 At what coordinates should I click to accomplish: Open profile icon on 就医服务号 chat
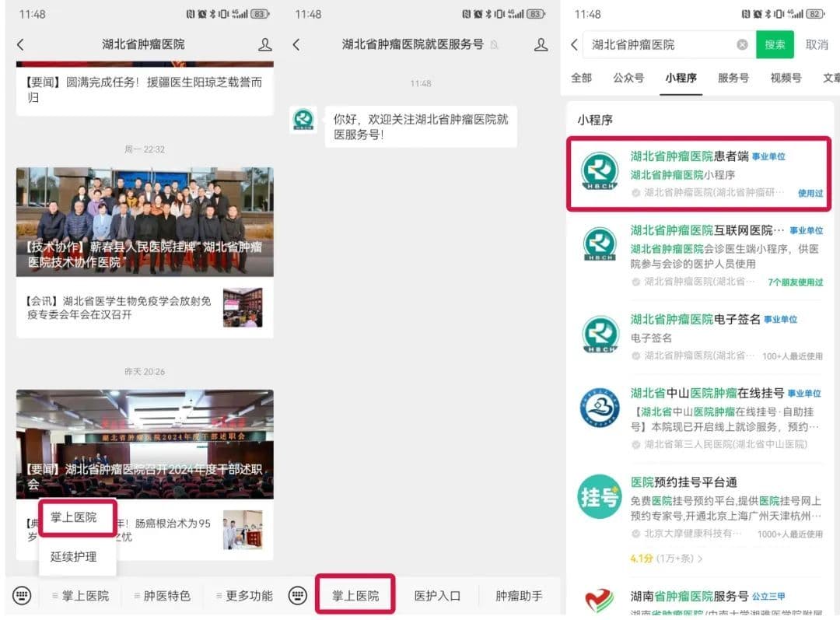[541, 44]
